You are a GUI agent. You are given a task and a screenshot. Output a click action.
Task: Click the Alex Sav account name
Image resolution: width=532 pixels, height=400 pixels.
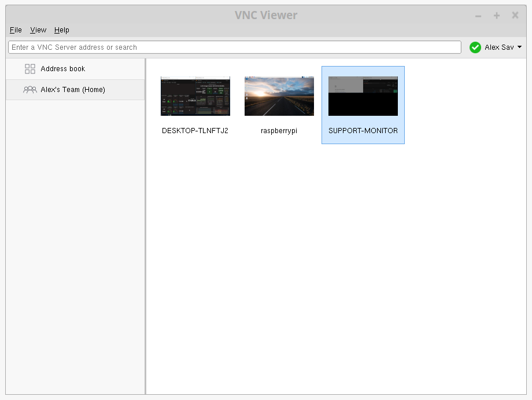499,47
